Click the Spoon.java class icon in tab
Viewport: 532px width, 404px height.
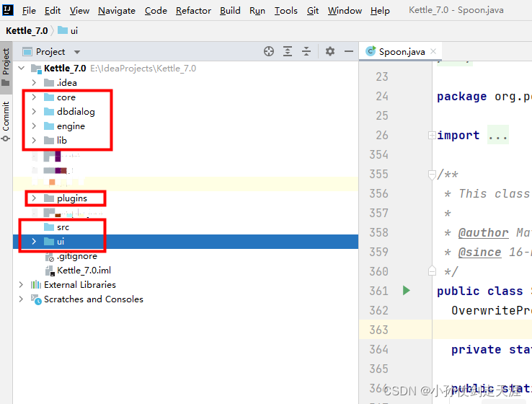pos(371,51)
